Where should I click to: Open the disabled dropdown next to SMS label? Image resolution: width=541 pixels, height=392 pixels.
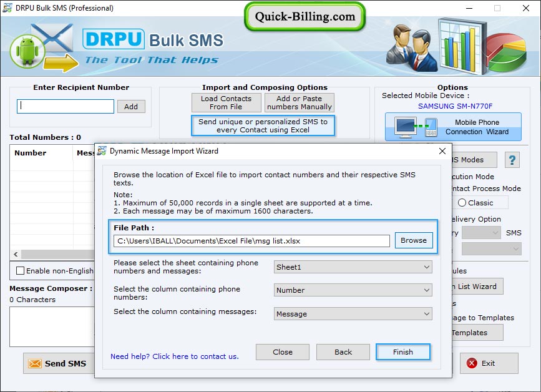click(481, 233)
